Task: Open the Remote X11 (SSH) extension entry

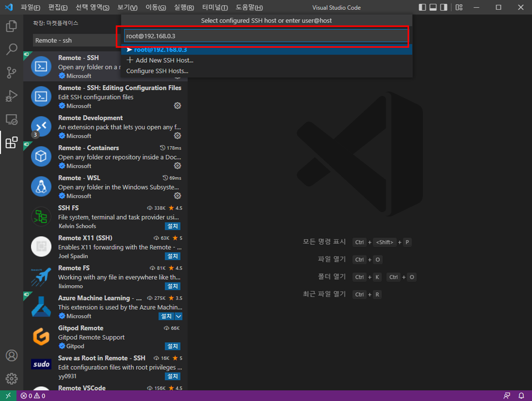Action: click(x=105, y=247)
